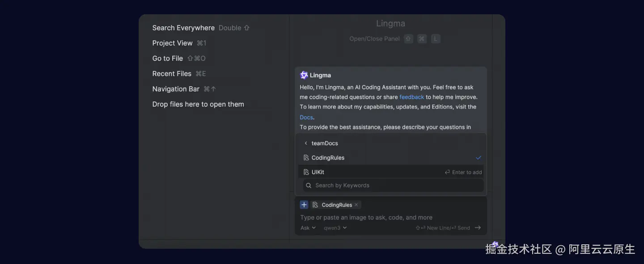The height and width of the screenshot is (264, 644).
Task: Click the Lingma panel title
Action: click(x=390, y=23)
